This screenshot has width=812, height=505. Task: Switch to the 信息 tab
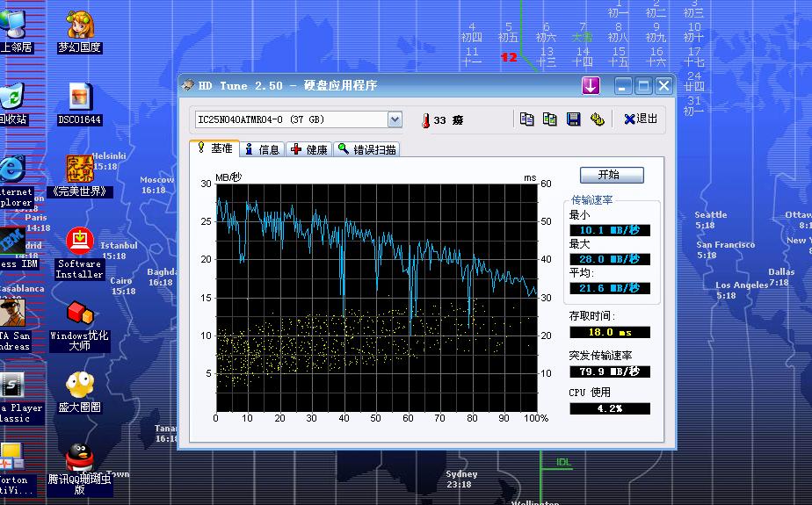[262, 149]
